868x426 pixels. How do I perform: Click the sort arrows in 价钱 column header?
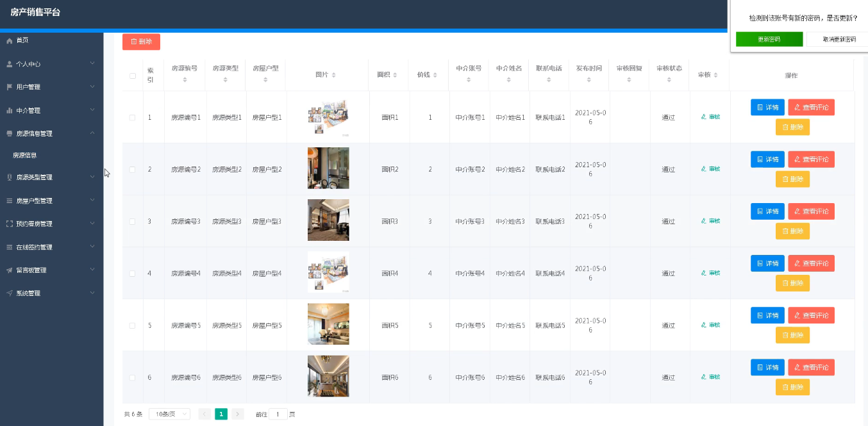(435, 75)
